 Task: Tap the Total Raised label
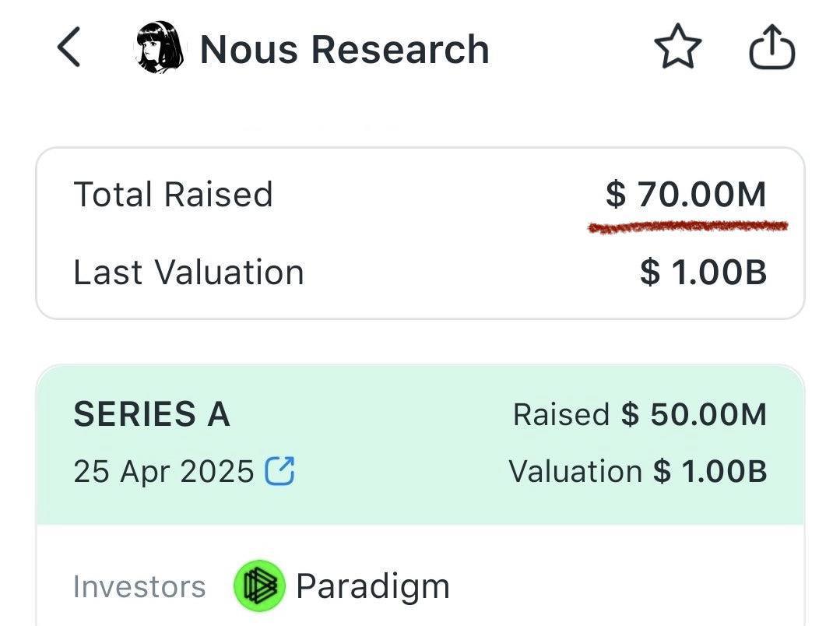pos(173,194)
